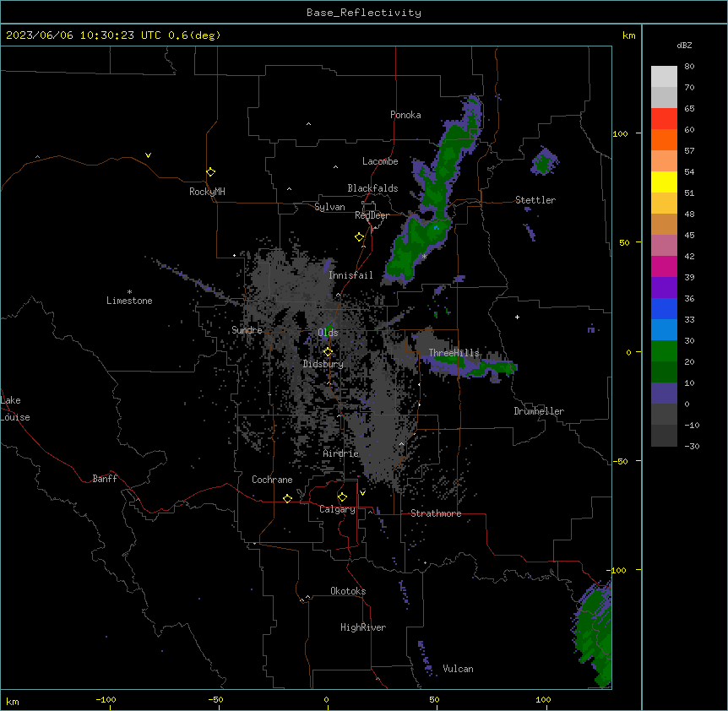Image resolution: width=728 pixels, height=711 pixels.
Task: Select the Airdrie label
Action: tap(341, 453)
